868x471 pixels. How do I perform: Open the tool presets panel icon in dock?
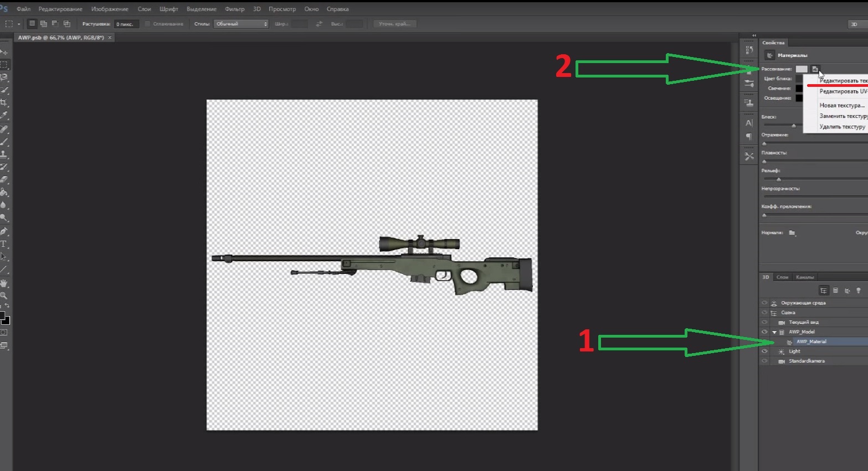[749, 157]
